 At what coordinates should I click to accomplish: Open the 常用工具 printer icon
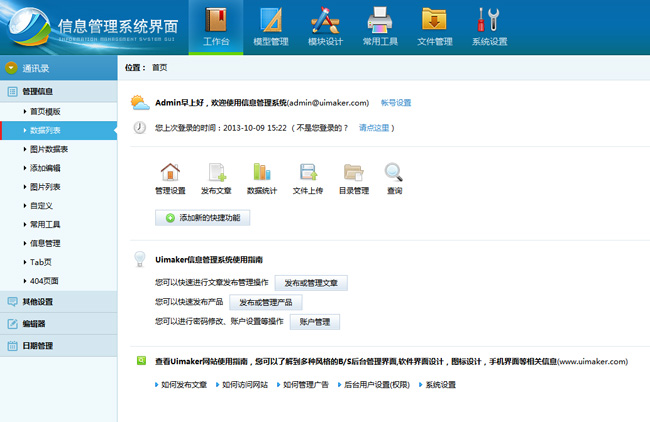click(380, 20)
